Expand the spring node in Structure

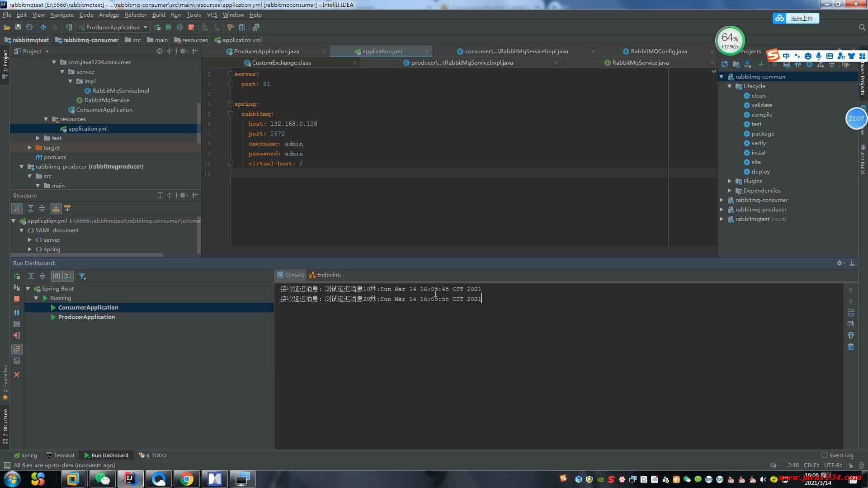(x=30, y=249)
